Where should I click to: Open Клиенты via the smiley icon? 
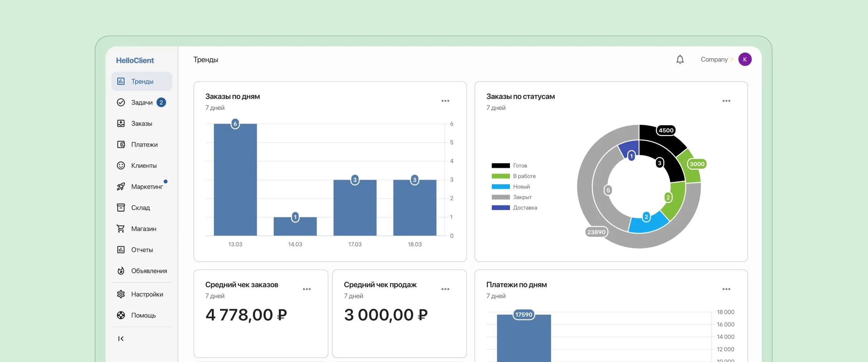click(121, 165)
